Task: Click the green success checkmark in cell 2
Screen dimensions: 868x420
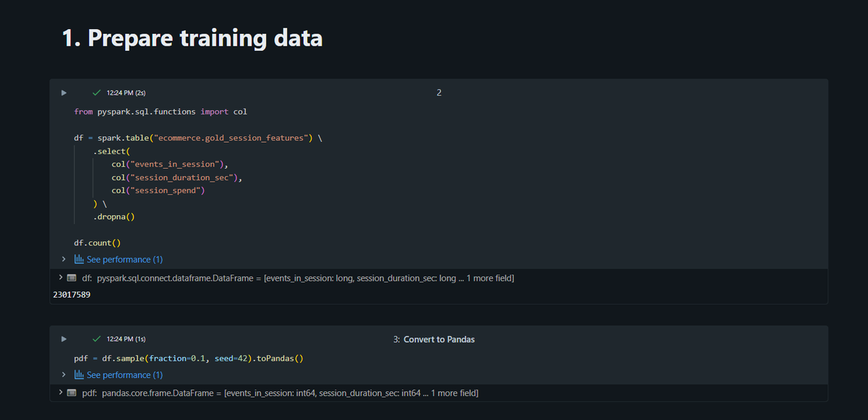Action: pos(96,93)
